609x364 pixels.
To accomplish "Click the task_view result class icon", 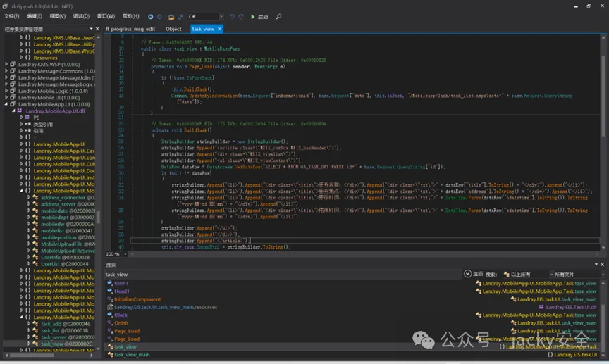I will coord(110,346).
